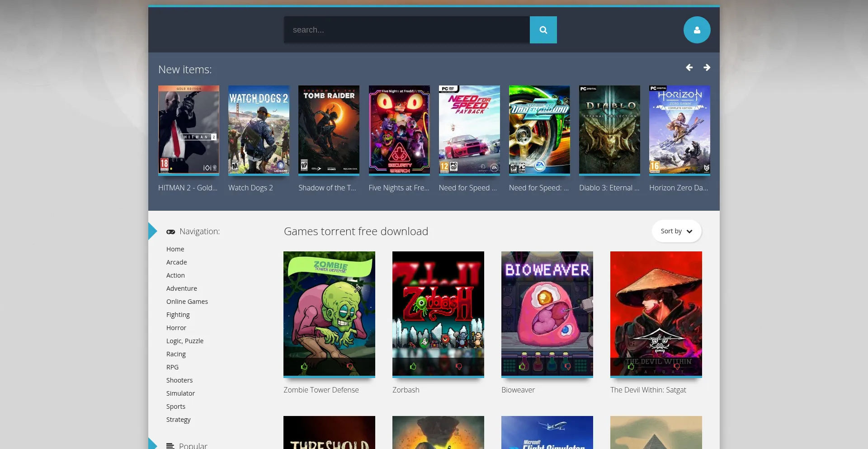Open the Diablo 3 cover thumbnail
Viewport: 868px width, 449px height.
[x=609, y=130]
